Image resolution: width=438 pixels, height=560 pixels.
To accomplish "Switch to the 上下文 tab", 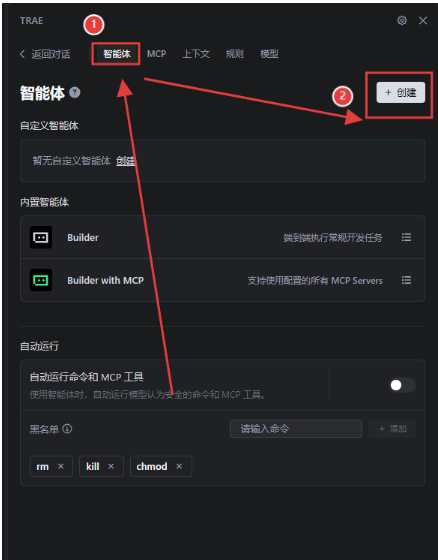I will point(196,54).
